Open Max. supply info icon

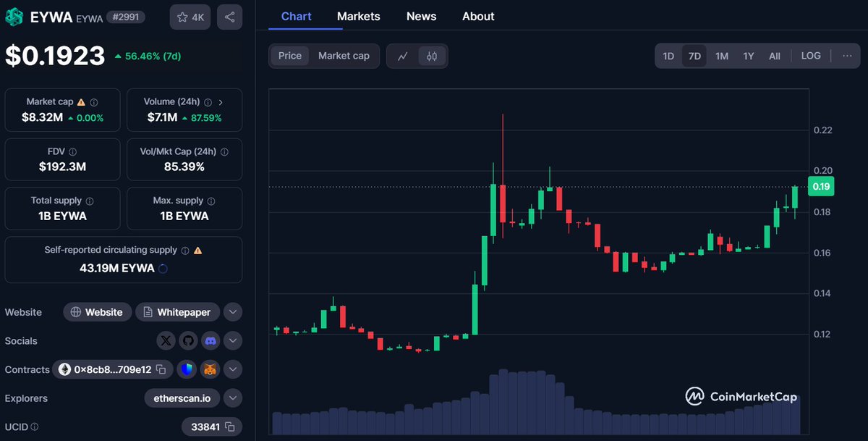[211, 201]
